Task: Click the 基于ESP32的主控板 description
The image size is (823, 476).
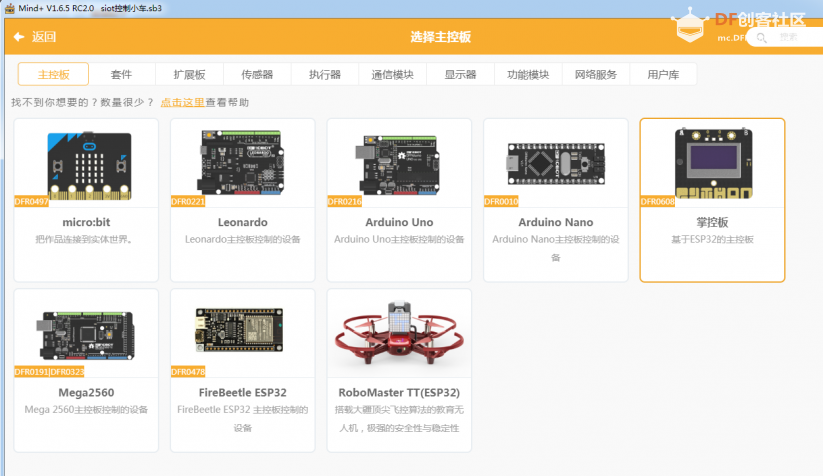Action: pyautogui.click(x=712, y=240)
